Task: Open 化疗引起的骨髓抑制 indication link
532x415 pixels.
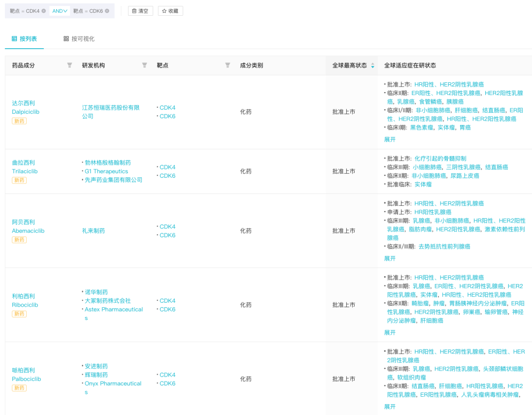Action: click(440, 159)
